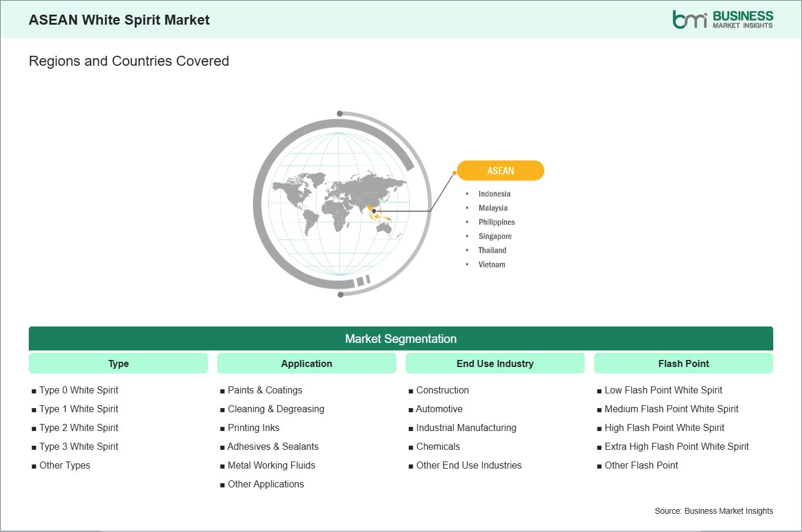Screen dimensions: 802x532
Task: Click 'High Flash Point White Spirit'
Action: click(x=665, y=427)
